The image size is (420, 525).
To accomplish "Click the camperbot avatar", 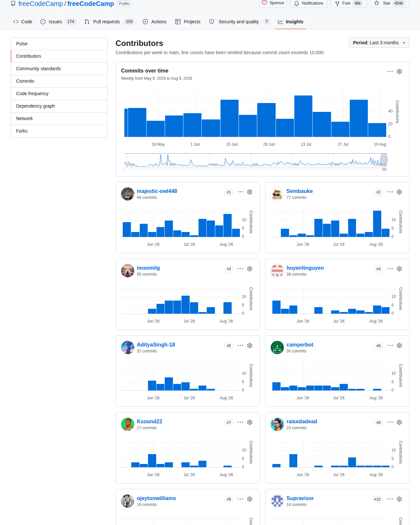I will 277,347.
